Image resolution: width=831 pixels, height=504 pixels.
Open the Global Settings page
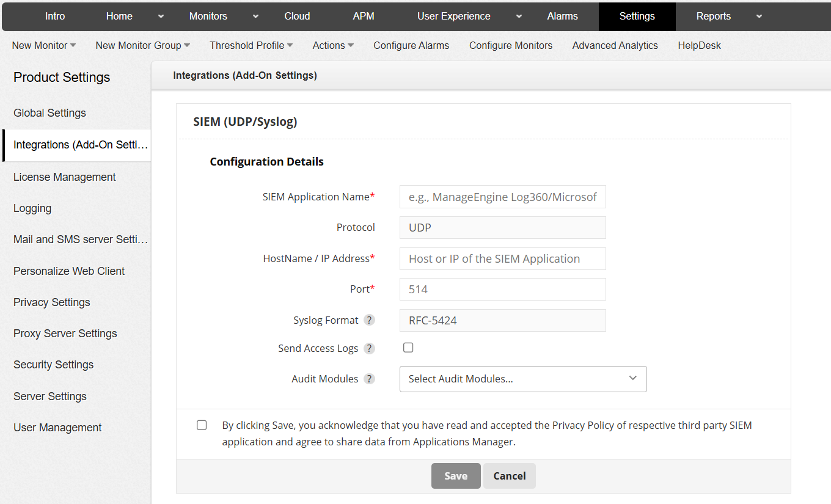point(49,112)
